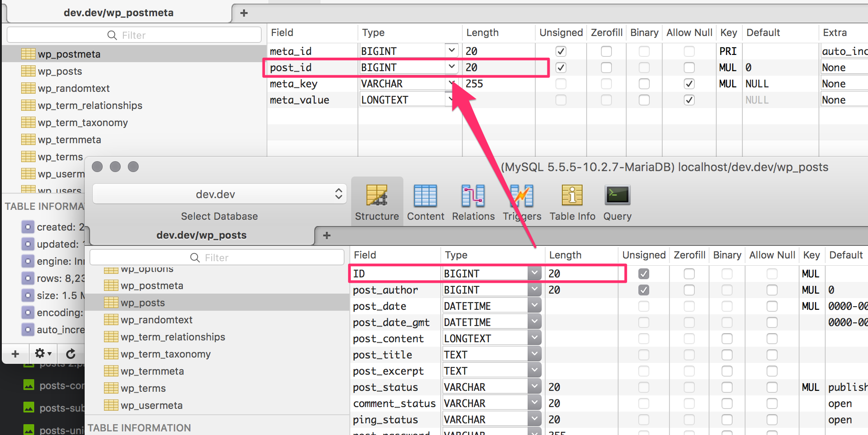Click the auto_inc Extra cell for meta_id
The width and height of the screenshot is (868, 435).
click(844, 51)
